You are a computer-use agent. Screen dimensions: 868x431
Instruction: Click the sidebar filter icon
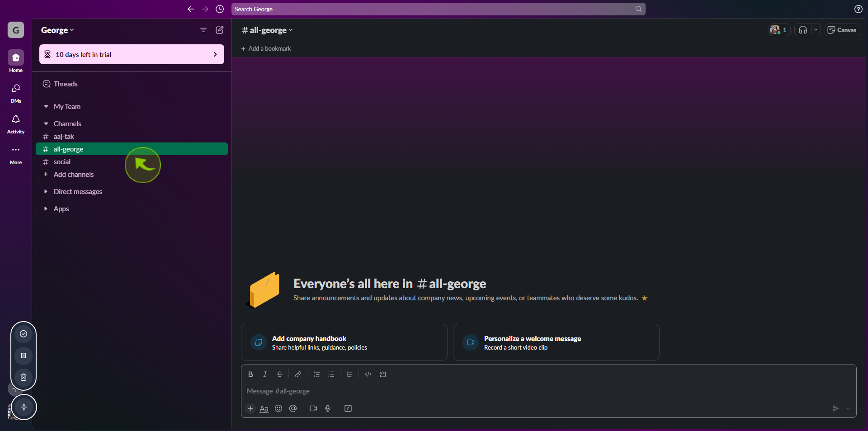point(203,30)
